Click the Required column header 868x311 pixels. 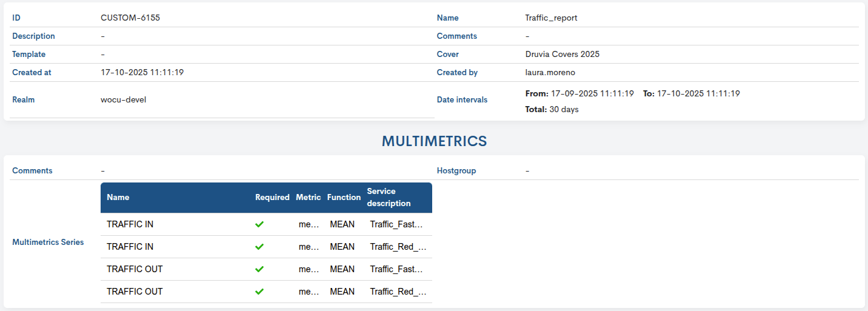click(x=272, y=198)
